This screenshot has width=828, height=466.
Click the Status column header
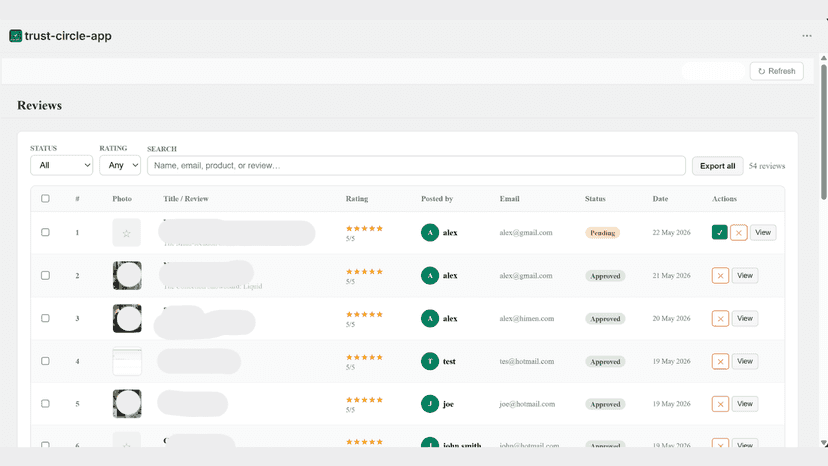coord(595,199)
